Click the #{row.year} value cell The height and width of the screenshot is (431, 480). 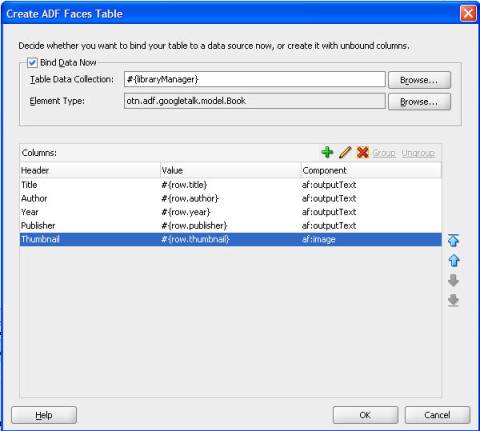(x=231, y=212)
